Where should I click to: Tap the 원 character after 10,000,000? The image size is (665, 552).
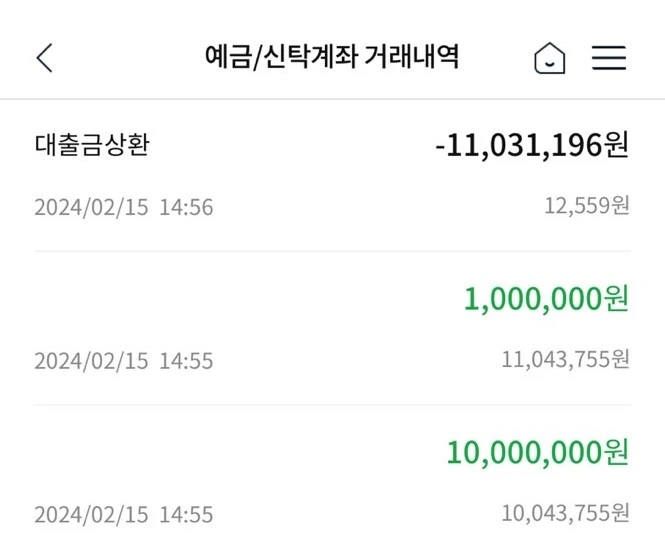point(616,452)
